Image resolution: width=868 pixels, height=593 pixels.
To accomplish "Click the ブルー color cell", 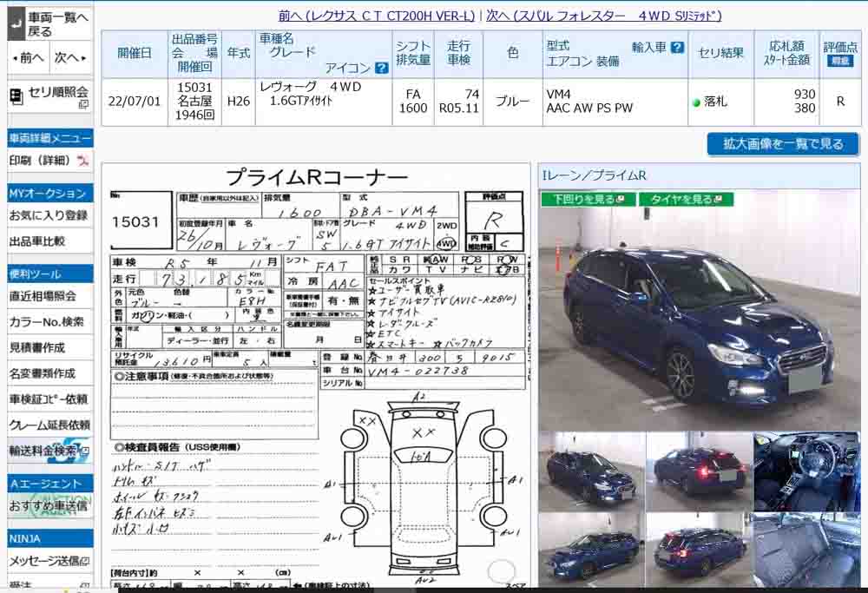I will pos(512,102).
